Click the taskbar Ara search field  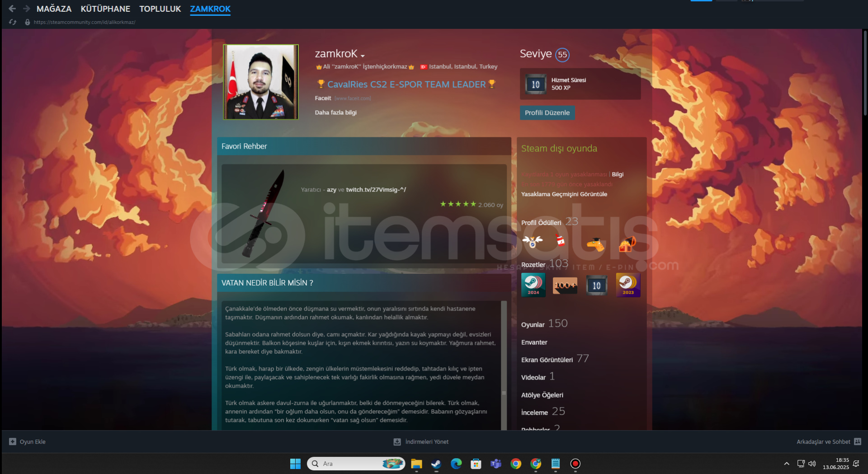tap(356, 464)
